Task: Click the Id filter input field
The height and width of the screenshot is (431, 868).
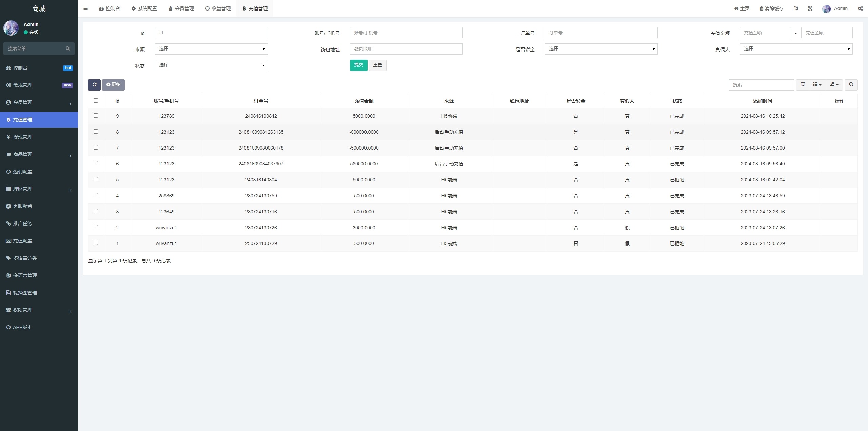Action: (x=211, y=33)
